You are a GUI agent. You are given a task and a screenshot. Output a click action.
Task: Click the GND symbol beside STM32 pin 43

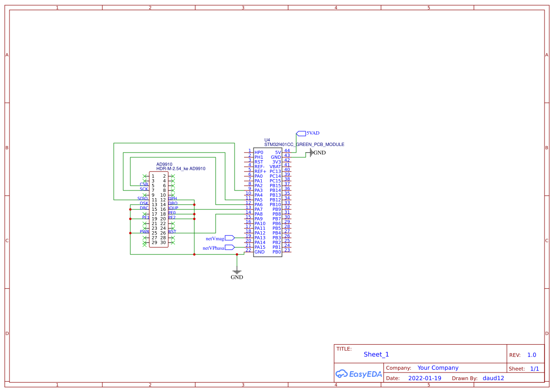pos(311,153)
